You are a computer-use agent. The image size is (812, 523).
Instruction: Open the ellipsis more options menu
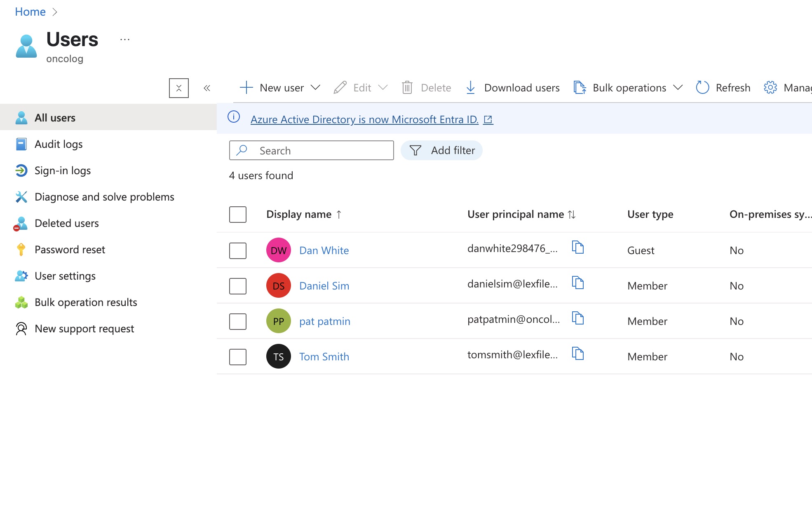click(125, 40)
